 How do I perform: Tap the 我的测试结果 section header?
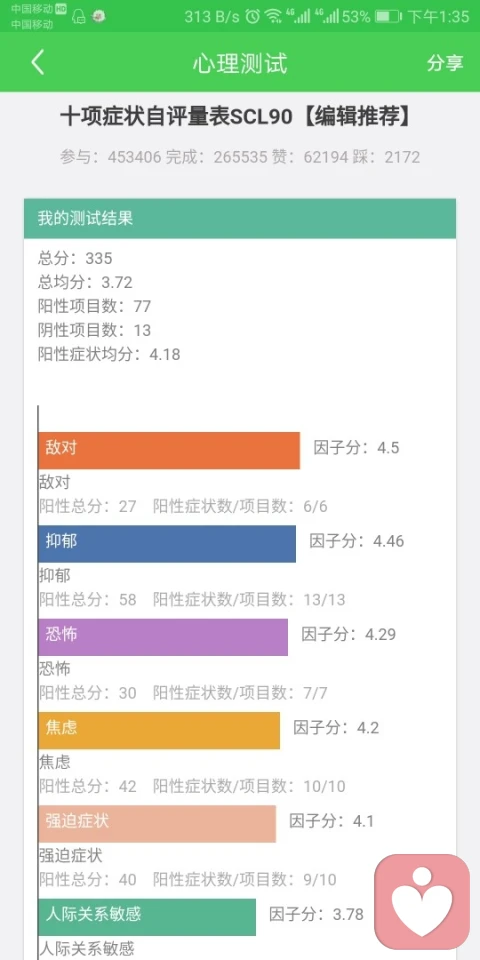[240, 219]
